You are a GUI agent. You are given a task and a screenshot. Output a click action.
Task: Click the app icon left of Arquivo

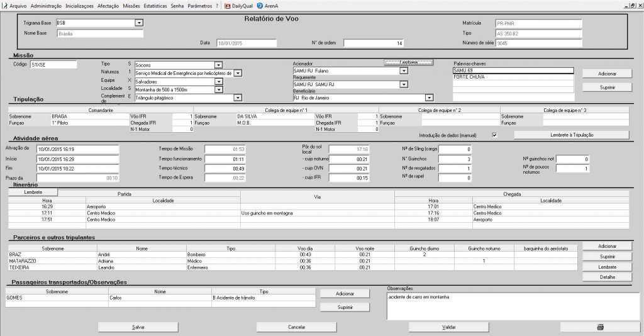click(4, 5)
